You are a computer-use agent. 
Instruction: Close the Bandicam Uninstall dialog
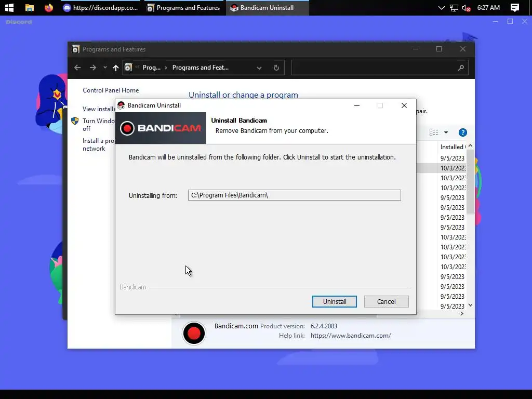[x=404, y=105]
